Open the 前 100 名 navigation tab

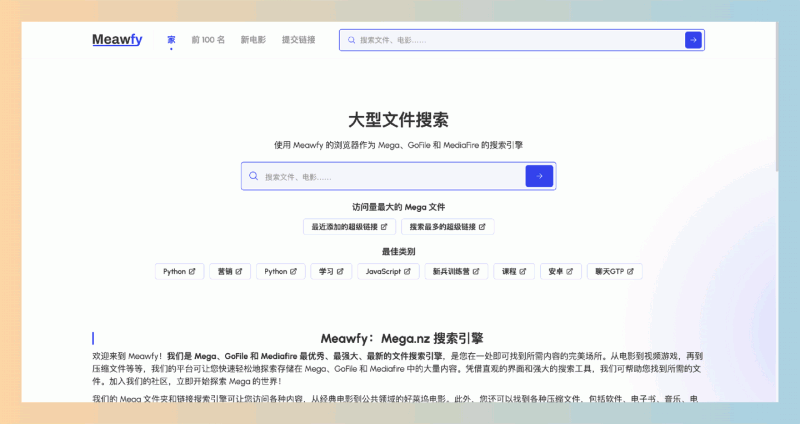pyautogui.click(x=208, y=40)
